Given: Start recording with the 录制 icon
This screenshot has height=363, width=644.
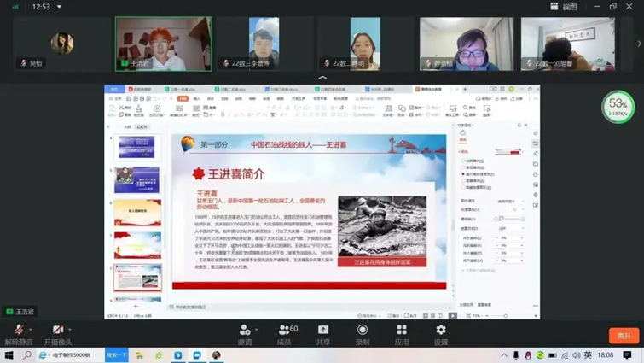Looking at the screenshot, I should [x=363, y=331].
